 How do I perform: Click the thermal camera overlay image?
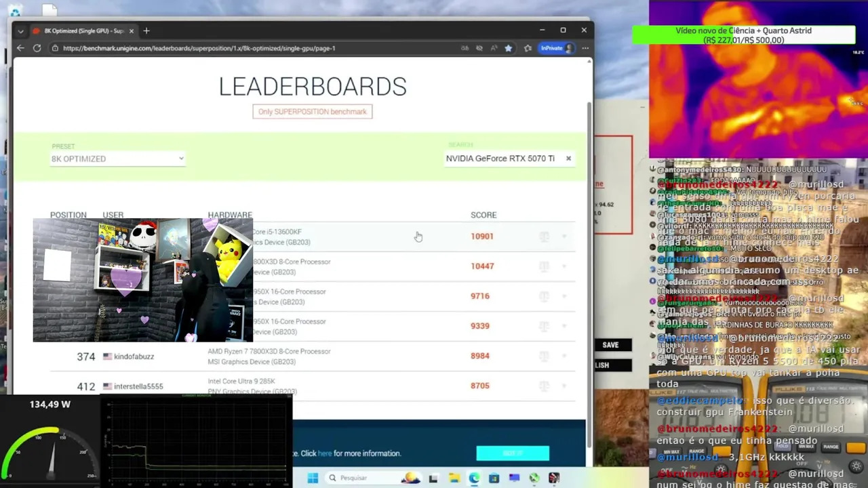pos(758,79)
